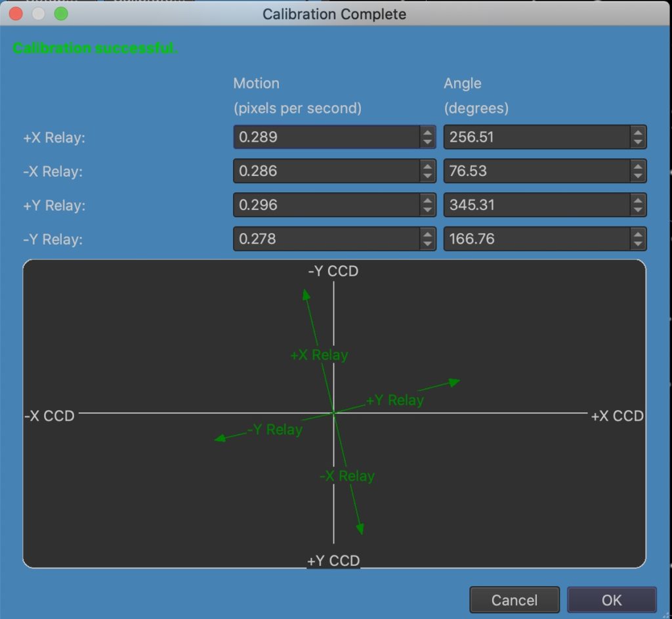Click the green zoom window button
The image size is (672, 619).
pyautogui.click(x=61, y=14)
